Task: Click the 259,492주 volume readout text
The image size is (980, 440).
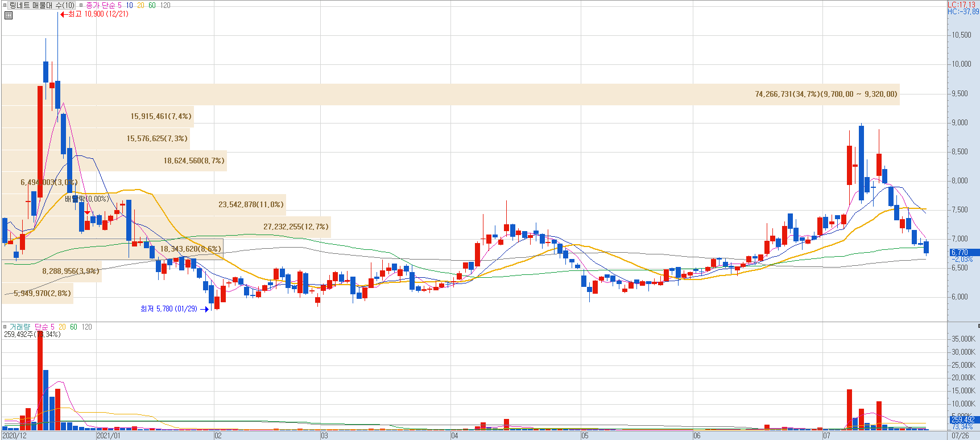Action: click(32, 334)
